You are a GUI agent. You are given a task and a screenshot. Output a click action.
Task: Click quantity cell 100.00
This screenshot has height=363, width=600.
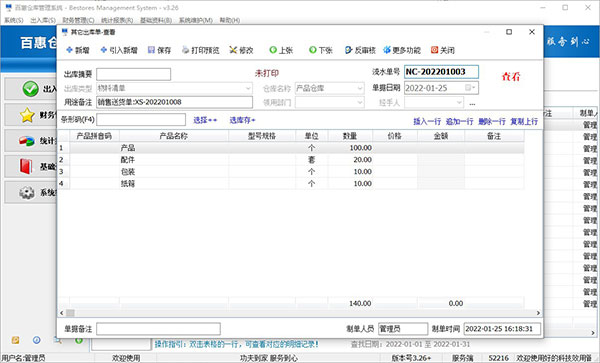350,148
